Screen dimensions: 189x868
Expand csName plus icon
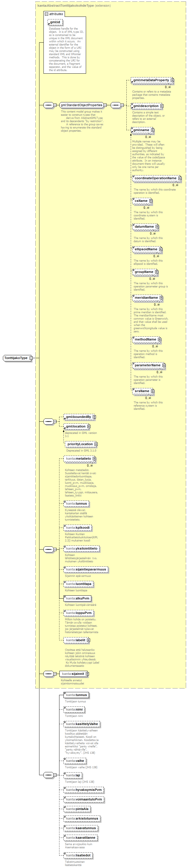pyautogui.click(x=151, y=201)
